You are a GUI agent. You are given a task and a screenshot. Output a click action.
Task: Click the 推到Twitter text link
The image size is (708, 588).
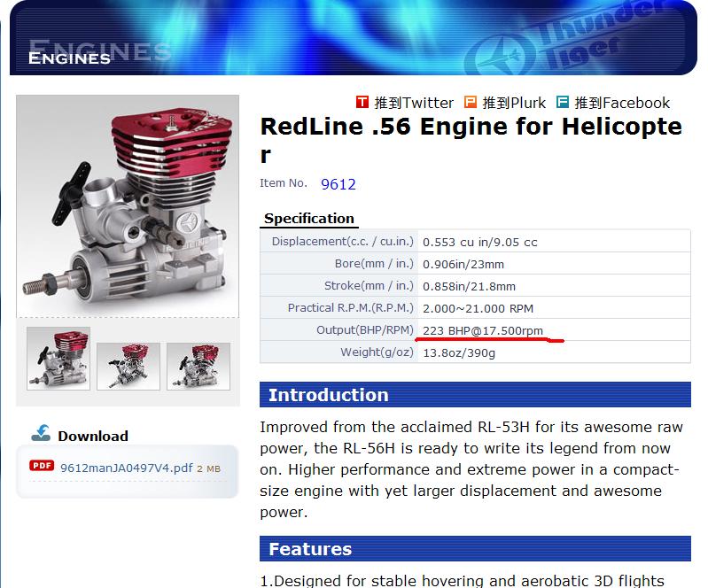[x=413, y=103]
